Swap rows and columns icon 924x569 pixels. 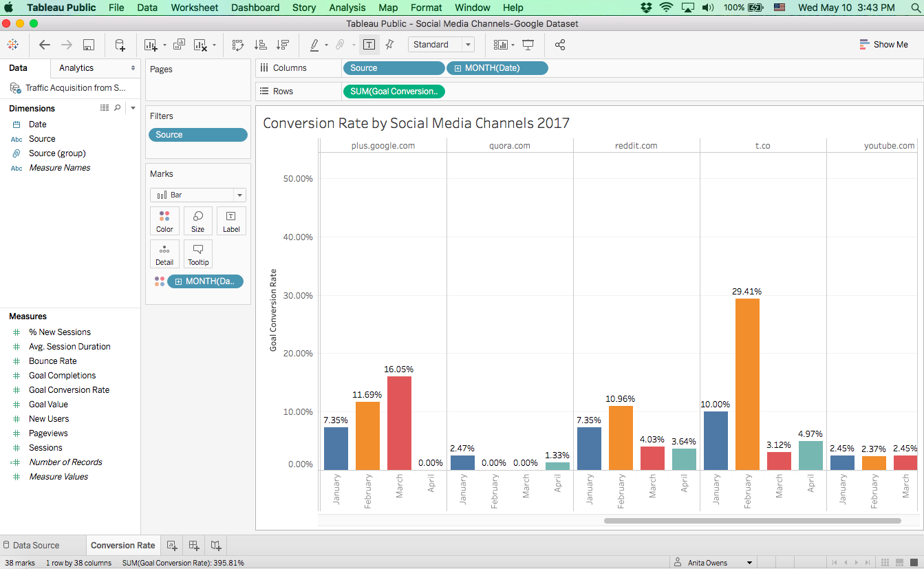[238, 45]
